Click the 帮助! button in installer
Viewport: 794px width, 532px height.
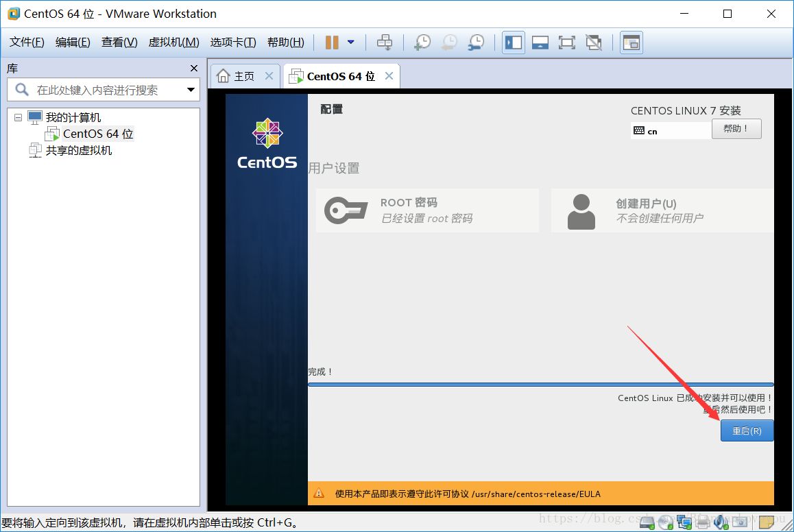(x=736, y=129)
